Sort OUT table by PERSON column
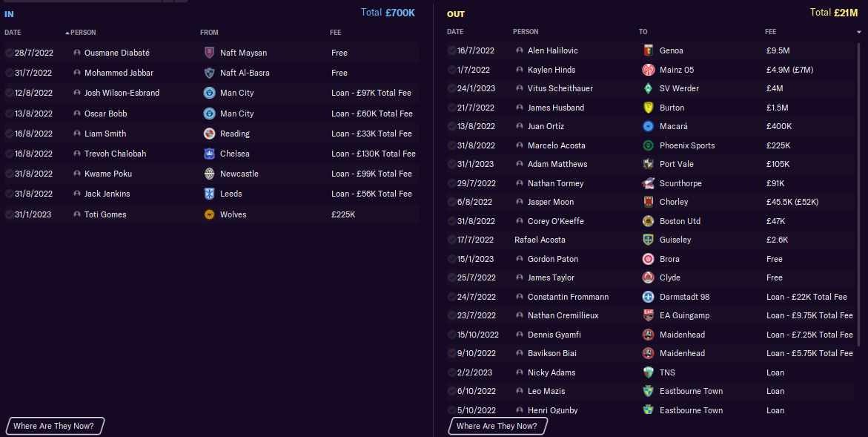The width and height of the screenshot is (868, 437). 526,32
